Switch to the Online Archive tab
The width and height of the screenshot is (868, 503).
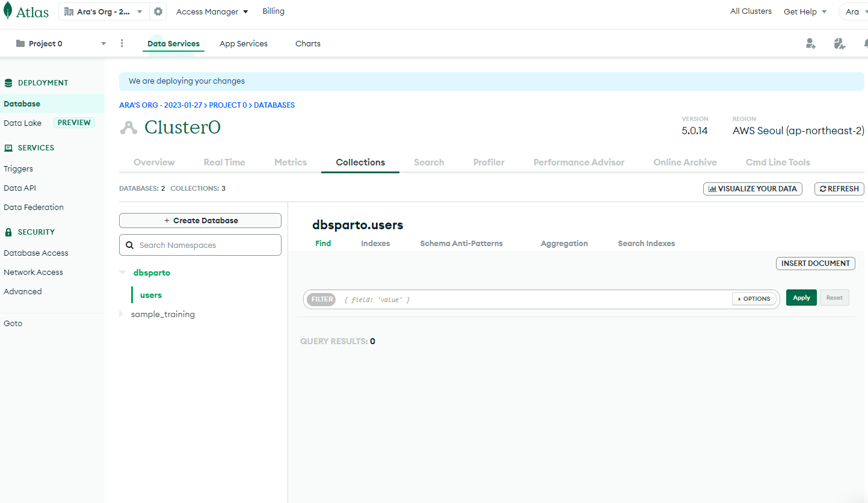(x=685, y=162)
